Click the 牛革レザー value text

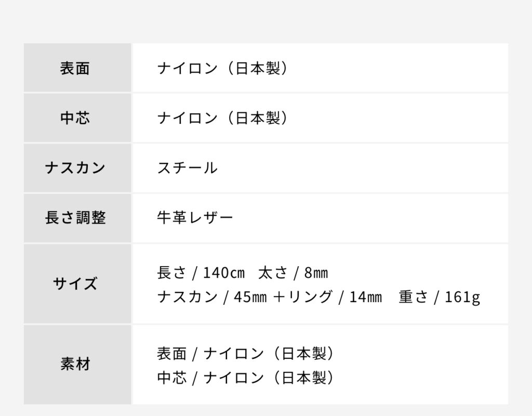(x=195, y=218)
